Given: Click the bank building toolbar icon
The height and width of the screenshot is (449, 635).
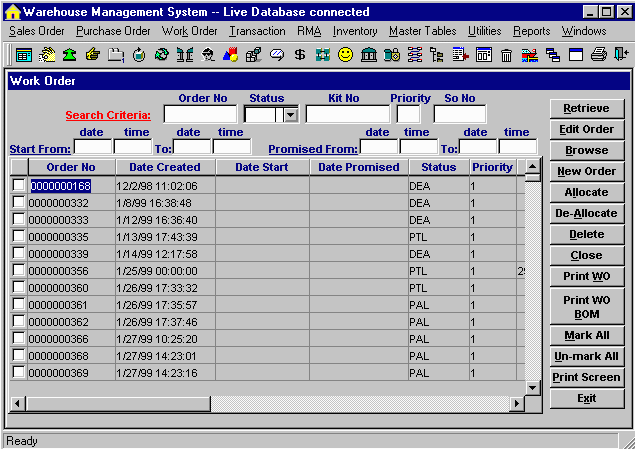Looking at the screenshot, I should tap(368, 55).
